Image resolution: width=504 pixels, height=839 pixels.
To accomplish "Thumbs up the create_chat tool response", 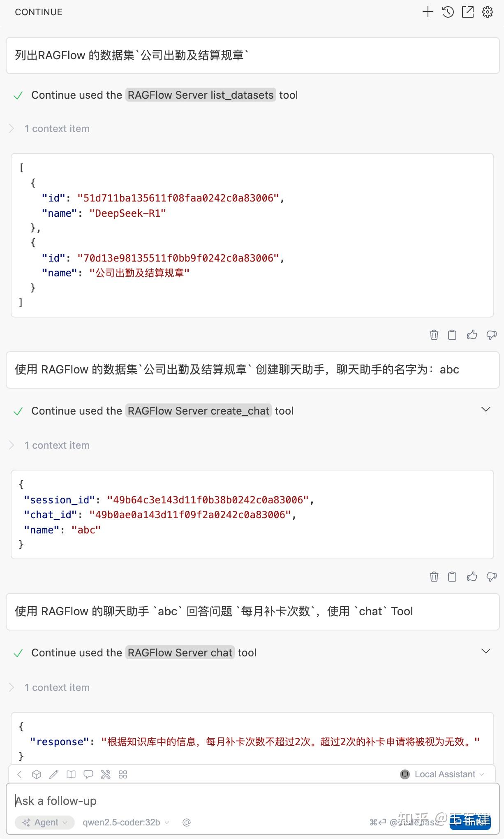I will point(472,577).
